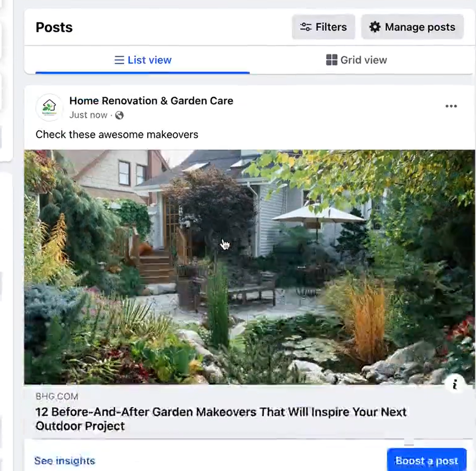This screenshot has height=471, width=476.
Task: Click the List view lines icon
Action: 119,60
